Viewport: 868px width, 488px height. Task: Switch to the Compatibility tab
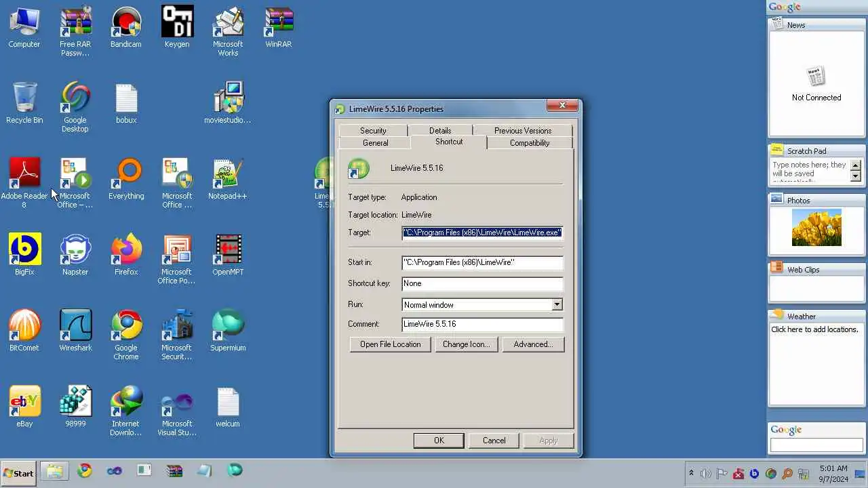click(x=530, y=143)
